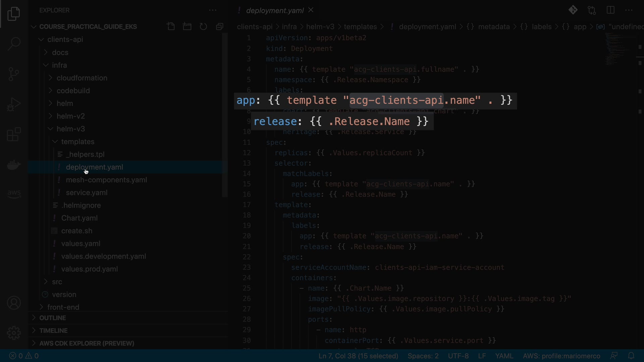Toggle the notifications bell in status bar
The image size is (644, 362).
click(631, 356)
